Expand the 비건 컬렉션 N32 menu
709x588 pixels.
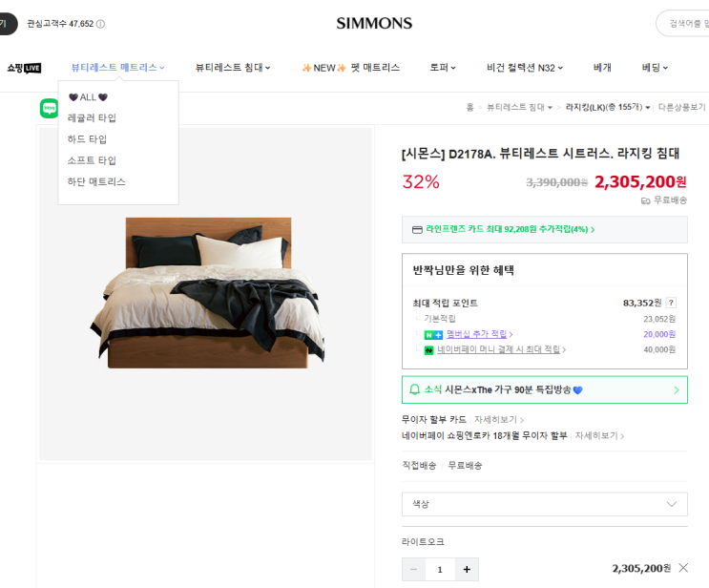(525, 68)
